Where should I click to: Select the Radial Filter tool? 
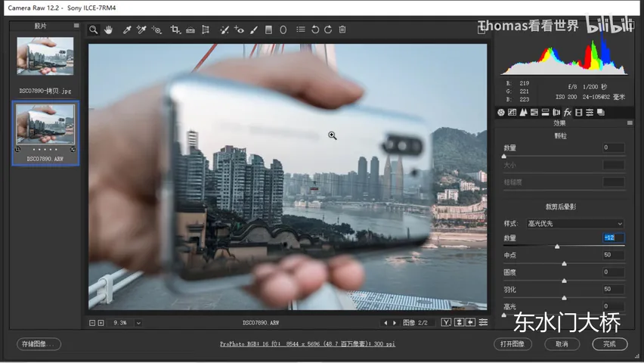click(x=283, y=29)
